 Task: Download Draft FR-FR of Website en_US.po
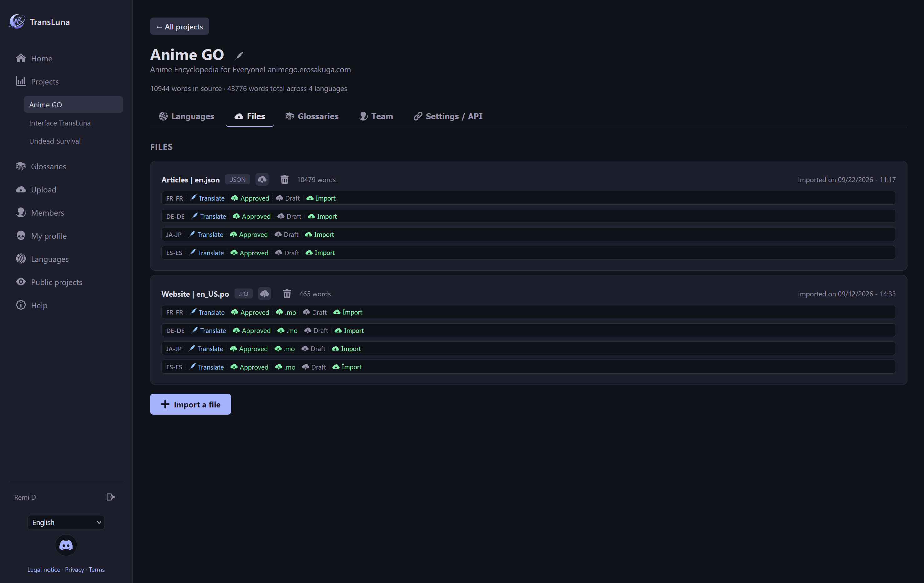point(315,312)
